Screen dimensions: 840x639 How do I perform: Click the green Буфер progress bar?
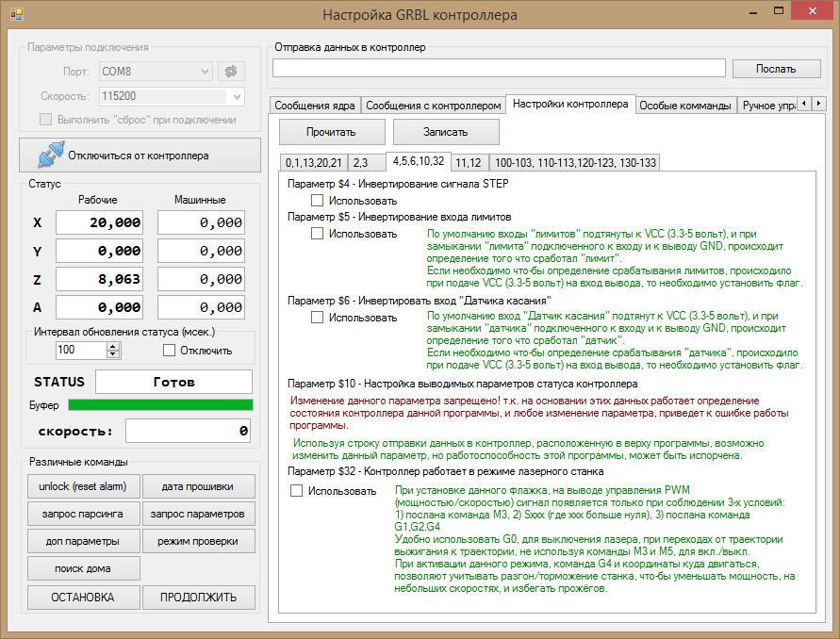point(160,405)
